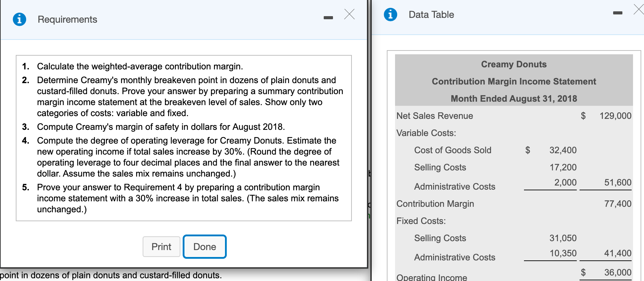Click the Done button

tap(205, 247)
